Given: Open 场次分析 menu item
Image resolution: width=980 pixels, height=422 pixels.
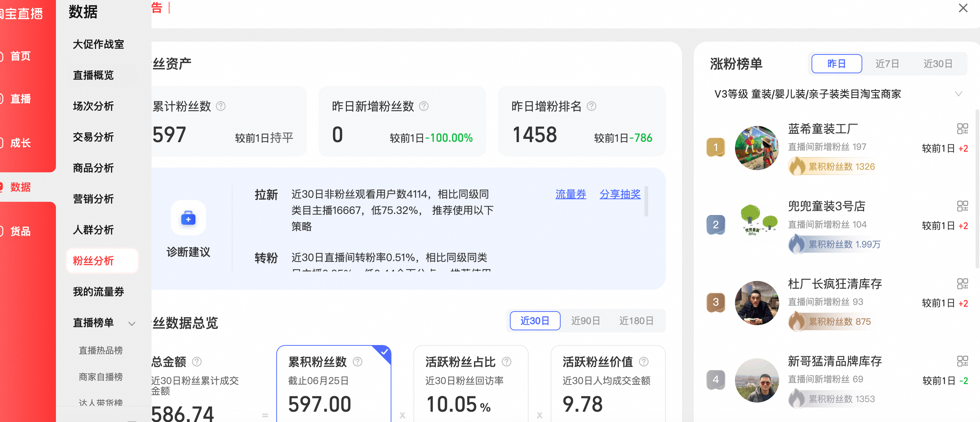Looking at the screenshot, I should (x=93, y=106).
